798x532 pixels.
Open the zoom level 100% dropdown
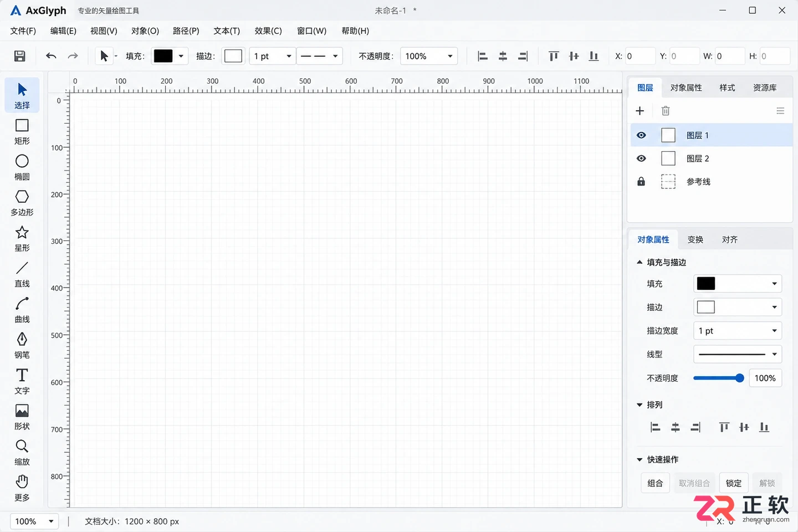coord(34,521)
